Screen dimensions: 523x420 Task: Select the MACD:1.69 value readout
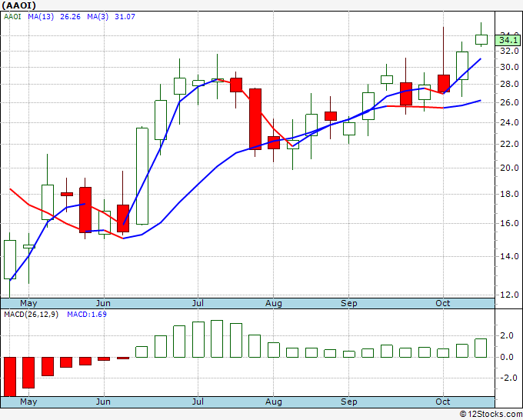(87, 315)
